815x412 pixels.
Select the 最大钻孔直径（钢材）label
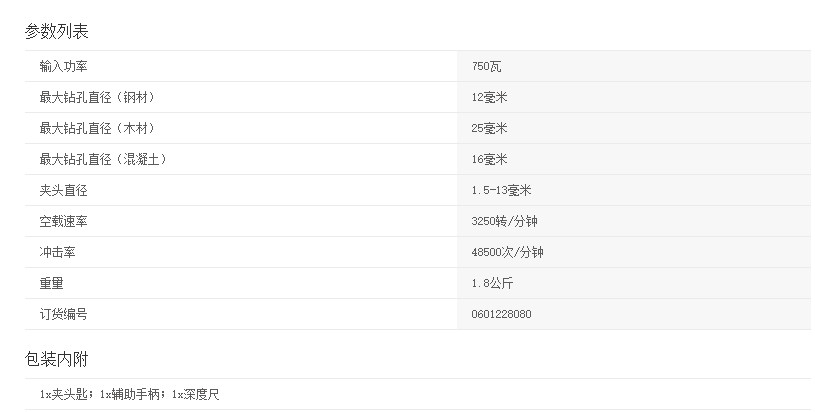(x=97, y=97)
